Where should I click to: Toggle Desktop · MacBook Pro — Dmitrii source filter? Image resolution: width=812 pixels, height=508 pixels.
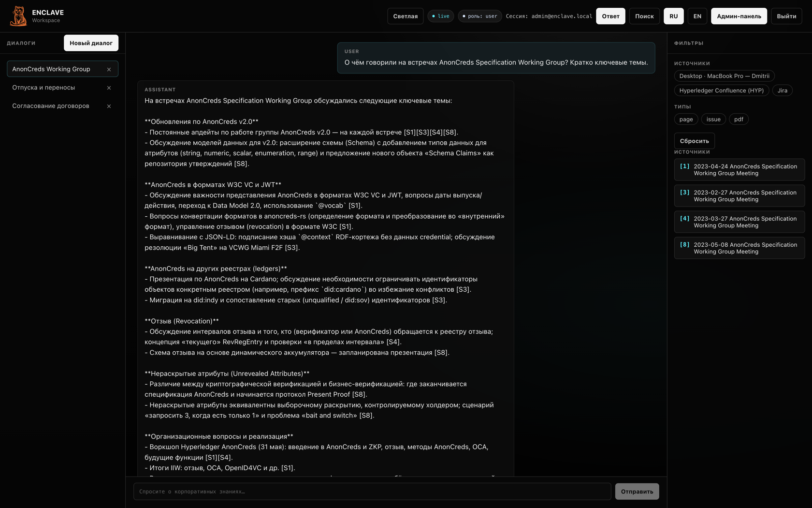coord(724,76)
